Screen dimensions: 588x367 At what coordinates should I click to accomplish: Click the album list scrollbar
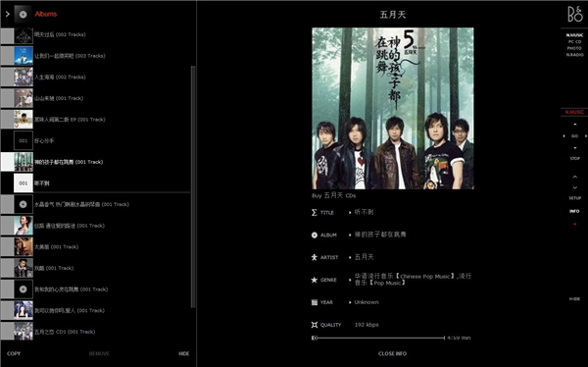coord(193,186)
